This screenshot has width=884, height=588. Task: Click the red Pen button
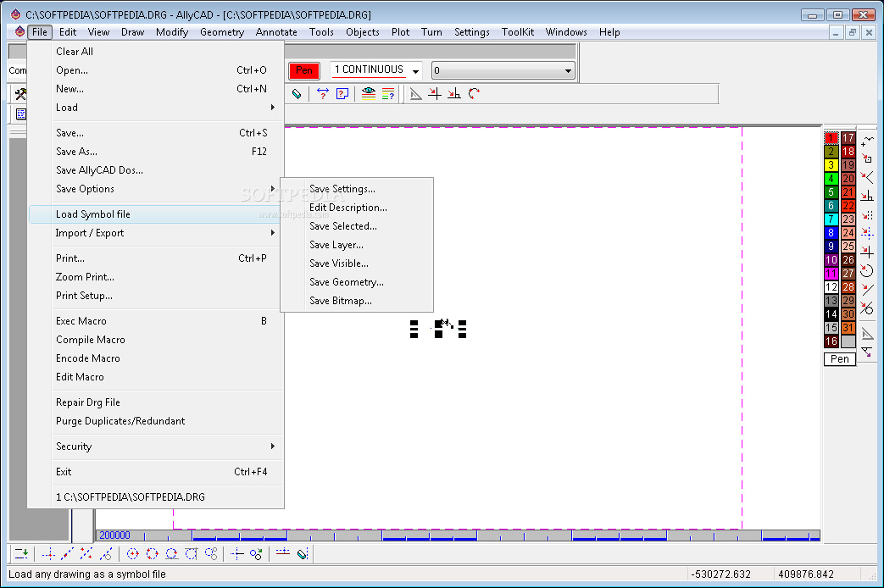tap(304, 70)
